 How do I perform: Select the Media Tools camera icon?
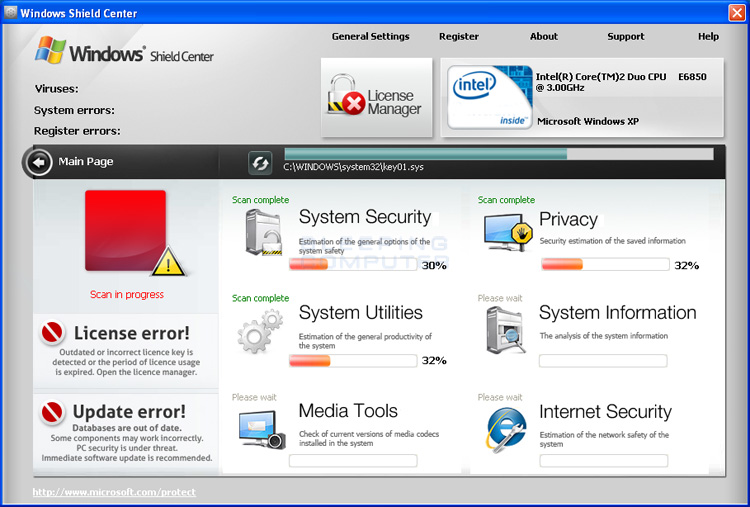262,430
